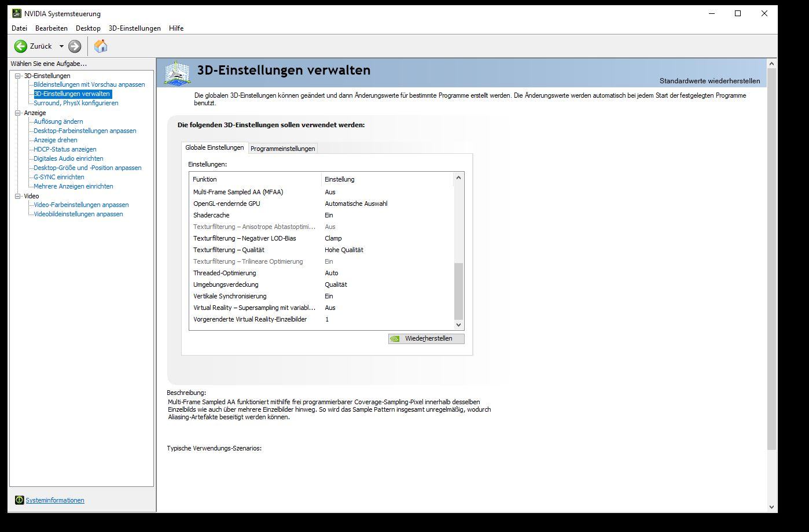Viewport: 809px width, 532px height.
Task: Maximize the NVIDIA Systemsteuerung window
Action: click(738, 13)
